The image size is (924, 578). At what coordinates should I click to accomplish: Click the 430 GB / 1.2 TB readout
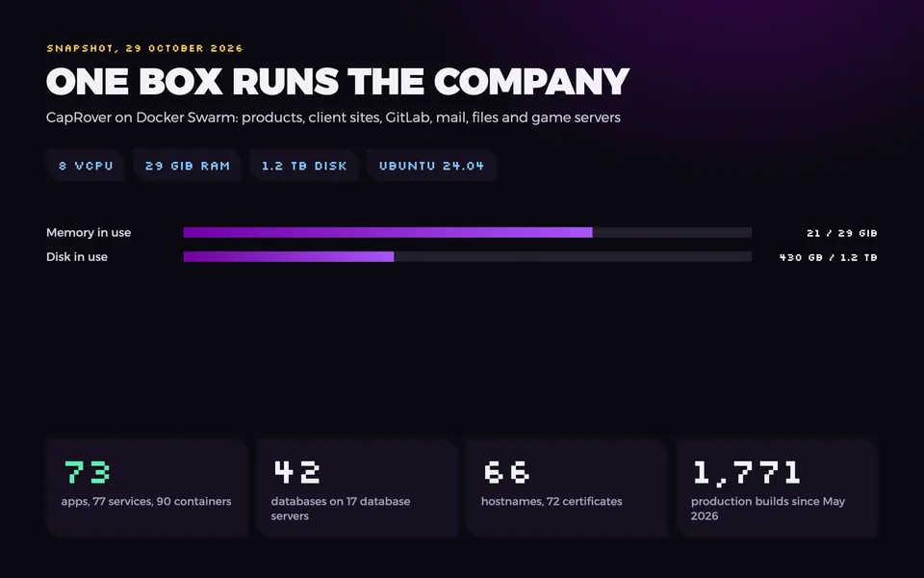(828, 257)
